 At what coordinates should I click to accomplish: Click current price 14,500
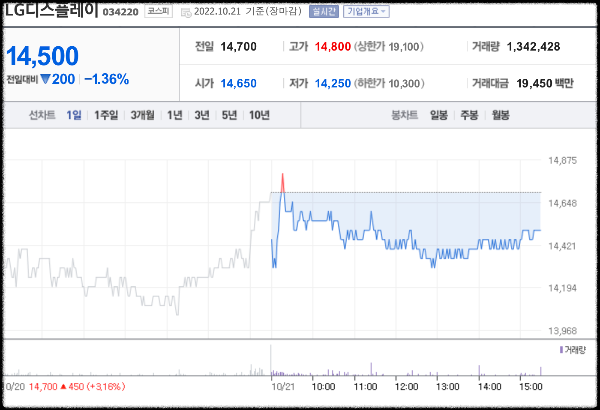pyautogui.click(x=42, y=56)
